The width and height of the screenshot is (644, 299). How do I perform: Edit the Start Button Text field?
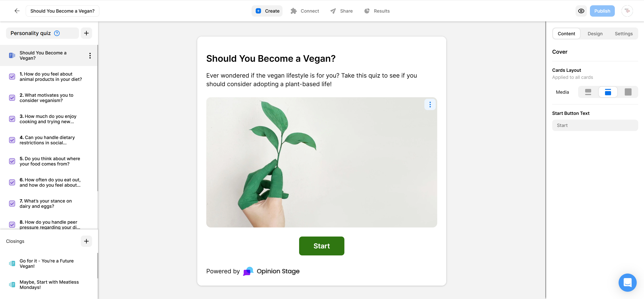point(595,125)
